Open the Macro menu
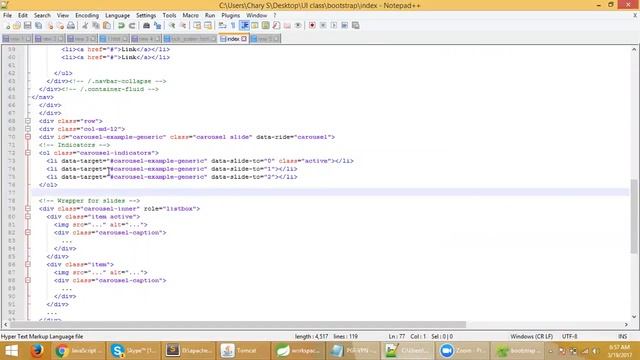Viewport: 640px width, 360px height. pos(190,15)
